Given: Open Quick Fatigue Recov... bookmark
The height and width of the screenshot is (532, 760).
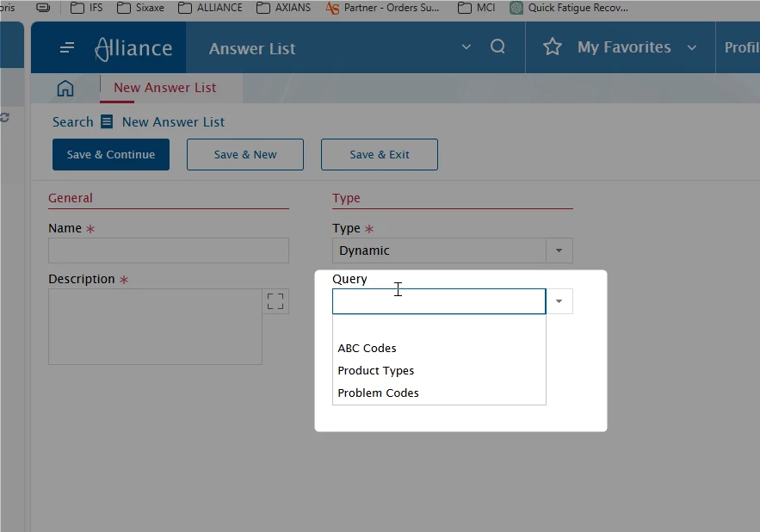Looking at the screenshot, I should click(569, 8).
